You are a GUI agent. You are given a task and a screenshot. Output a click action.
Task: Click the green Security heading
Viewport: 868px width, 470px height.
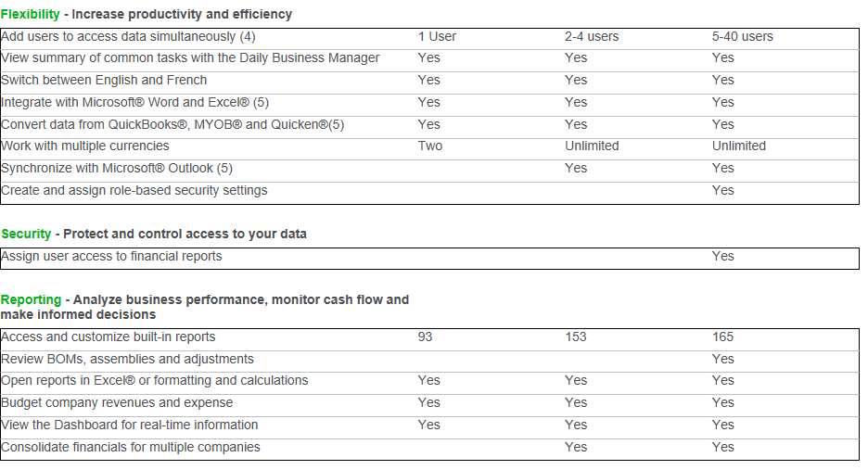[x=26, y=234]
